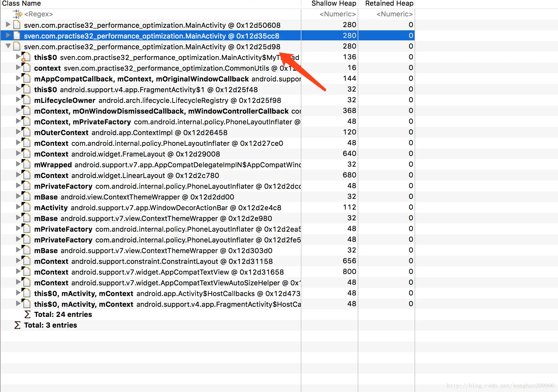Click the WindowDecorActionBar reference icon

(x=26, y=207)
